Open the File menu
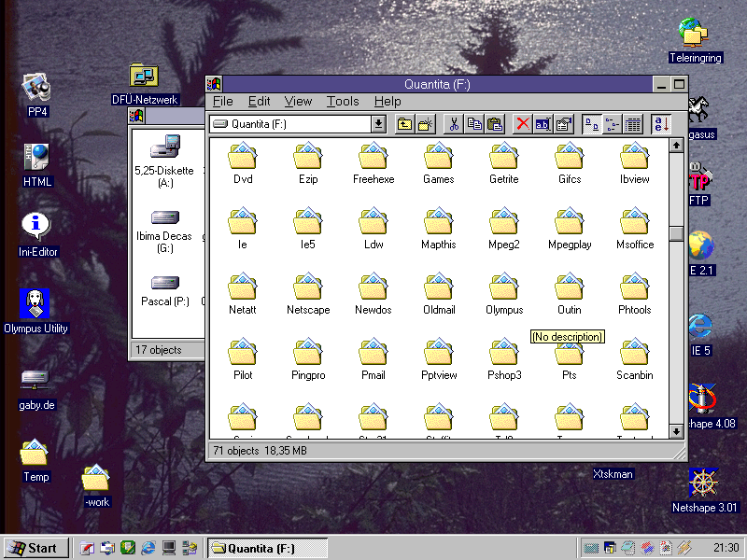 pyautogui.click(x=222, y=102)
